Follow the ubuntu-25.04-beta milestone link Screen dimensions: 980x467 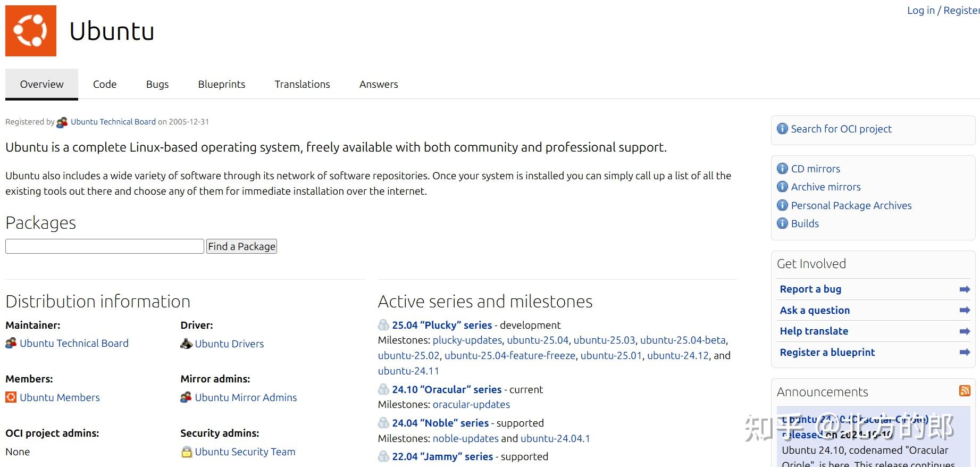[x=683, y=340]
